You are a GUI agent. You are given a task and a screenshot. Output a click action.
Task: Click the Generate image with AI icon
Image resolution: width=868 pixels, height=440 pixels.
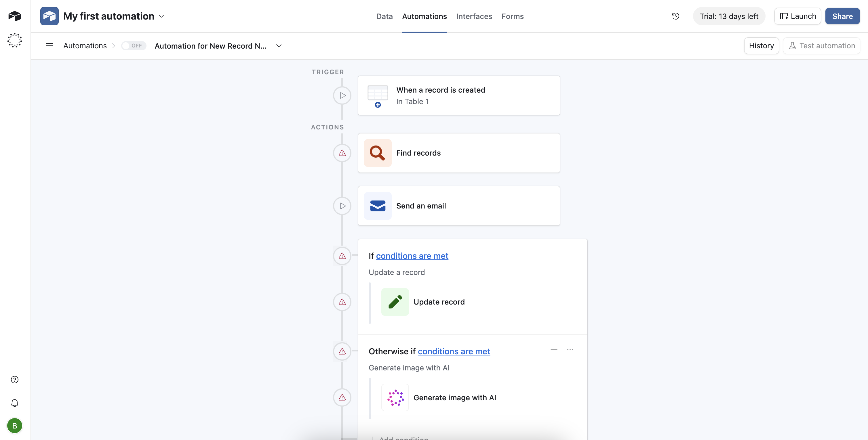click(x=395, y=397)
